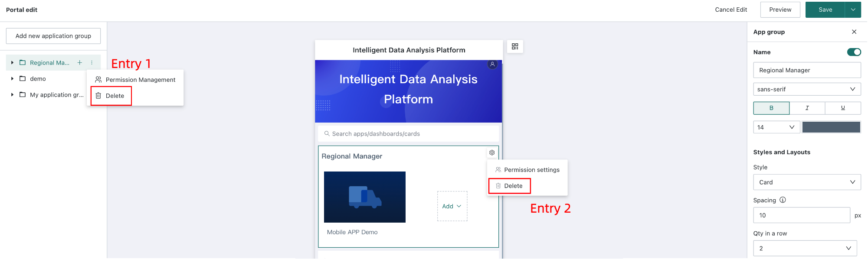This screenshot has width=868, height=259.
Task: Click the search magnifier icon in portal
Action: (x=327, y=134)
